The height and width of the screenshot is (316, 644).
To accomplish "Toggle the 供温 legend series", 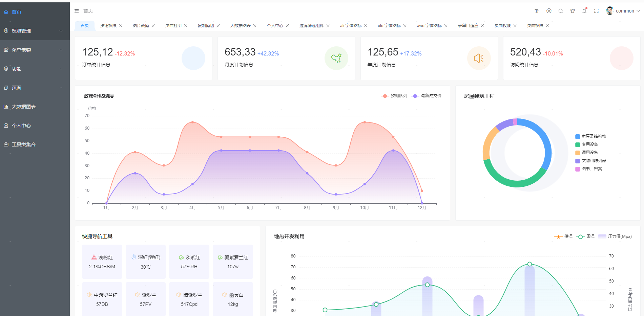I will (x=563, y=236).
